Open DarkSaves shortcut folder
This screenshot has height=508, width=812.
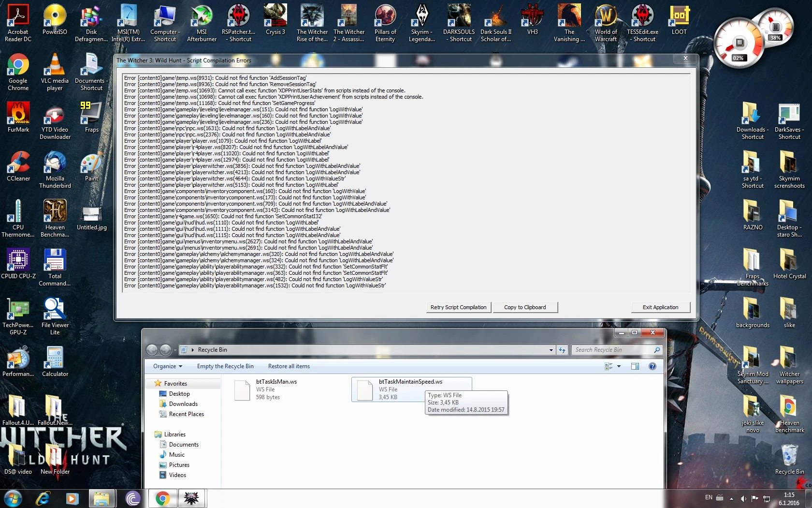(789, 120)
